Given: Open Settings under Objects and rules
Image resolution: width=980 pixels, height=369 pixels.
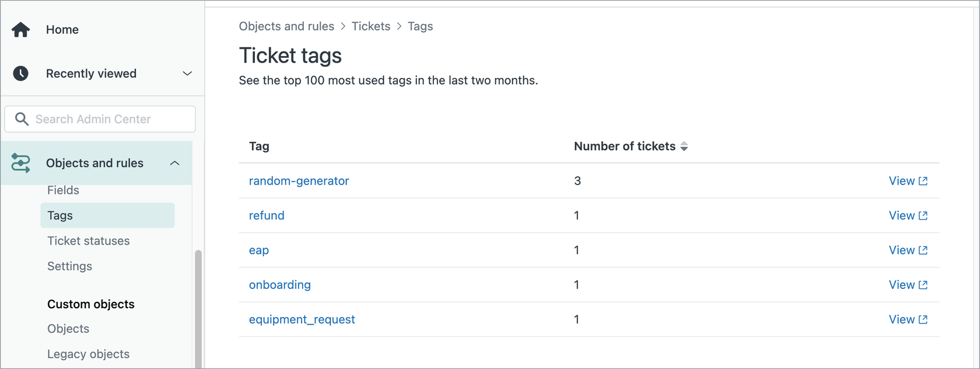Looking at the screenshot, I should (69, 266).
